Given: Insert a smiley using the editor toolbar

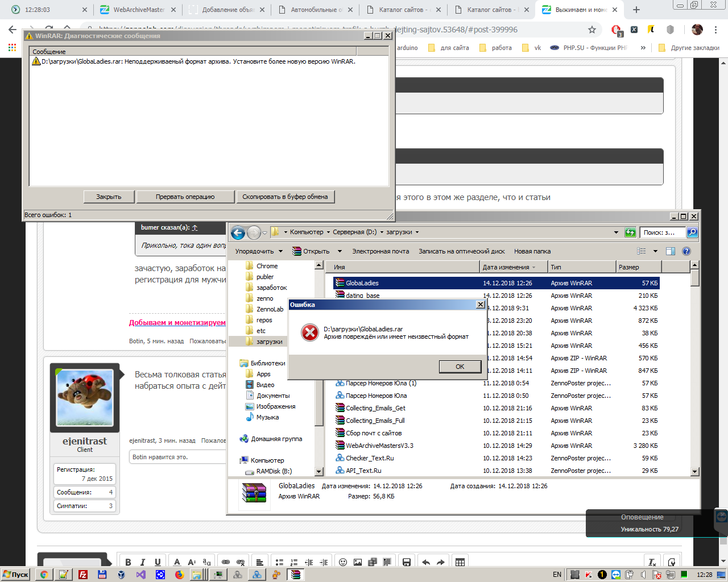Looking at the screenshot, I should coord(343,562).
